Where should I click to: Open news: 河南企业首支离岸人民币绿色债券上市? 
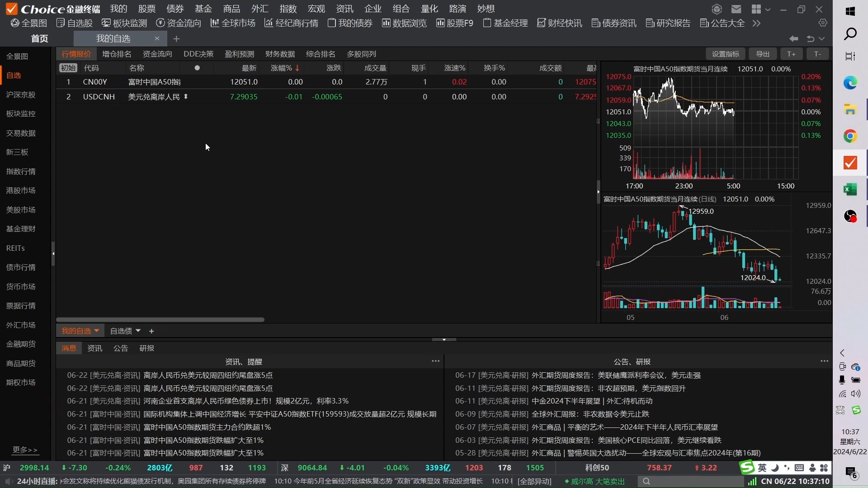pos(246,401)
